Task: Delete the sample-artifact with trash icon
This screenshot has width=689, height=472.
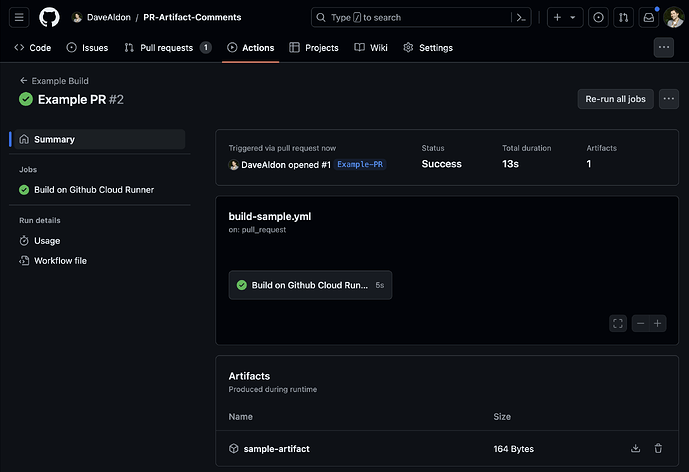Action: pos(658,449)
